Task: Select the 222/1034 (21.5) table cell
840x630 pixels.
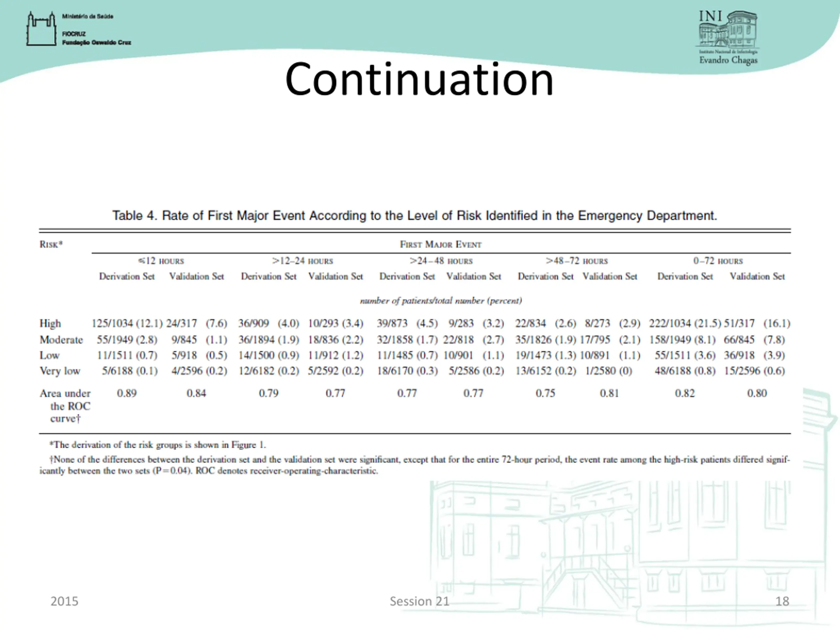Action: pyautogui.click(x=685, y=323)
